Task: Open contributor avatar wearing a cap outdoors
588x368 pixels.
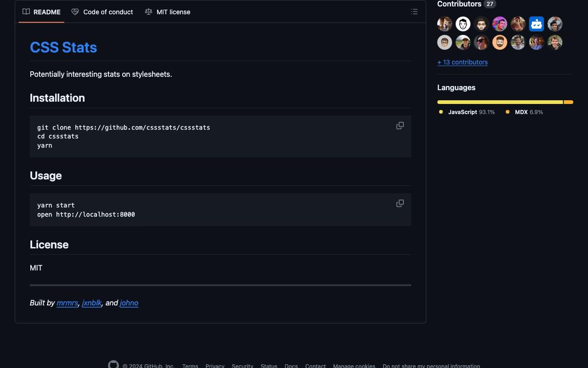Action: coord(463,42)
